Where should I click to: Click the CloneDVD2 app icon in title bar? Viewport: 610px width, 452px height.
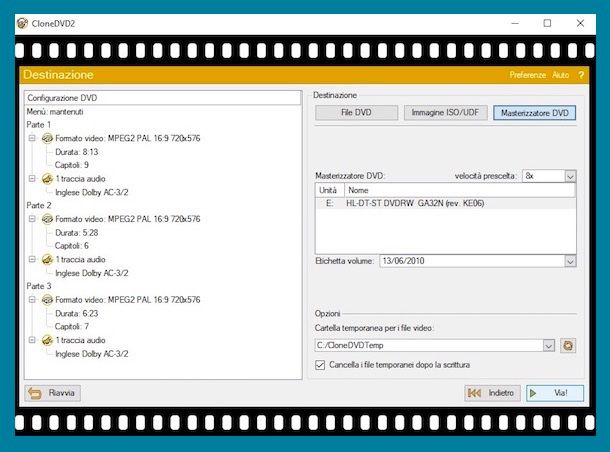click(x=23, y=23)
